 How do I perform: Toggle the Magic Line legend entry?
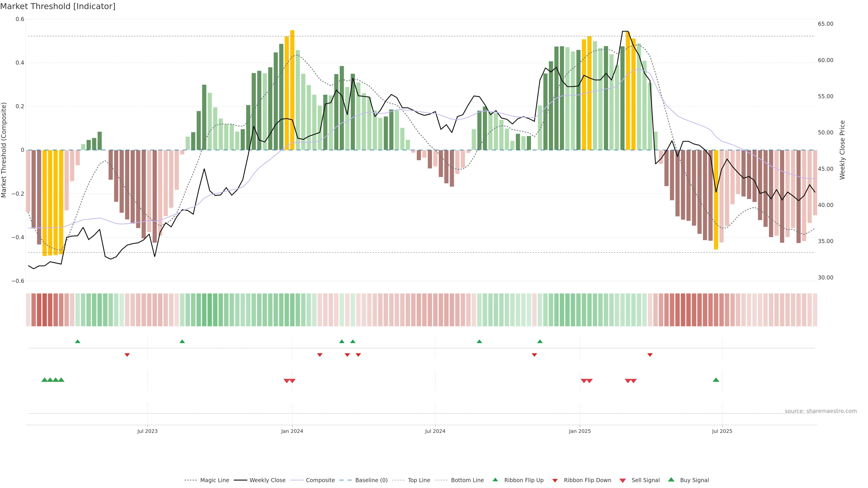[214, 480]
